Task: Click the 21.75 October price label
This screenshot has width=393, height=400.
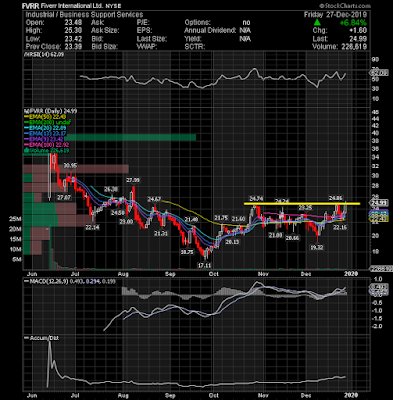Action: [x=221, y=218]
